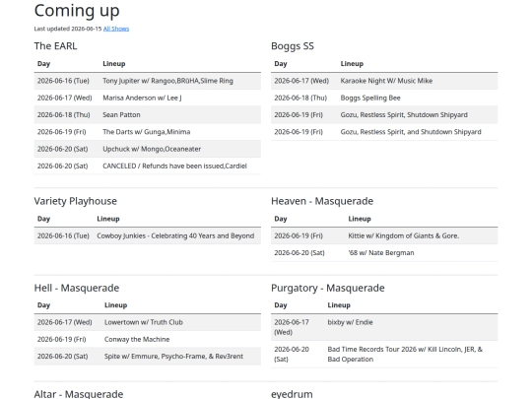Image resolution: width=532 pixels, height=399 pixels.
Task: Select the bixby w/ Endie row
Action: [x=384, y=327]
